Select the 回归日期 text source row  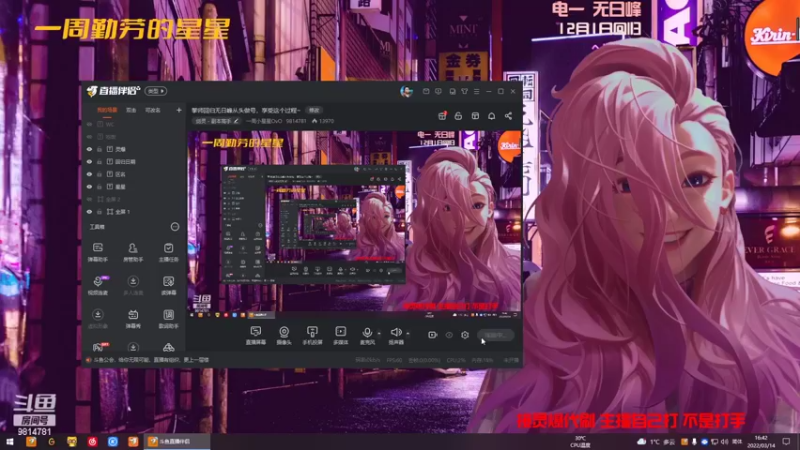tap(135, 162)
